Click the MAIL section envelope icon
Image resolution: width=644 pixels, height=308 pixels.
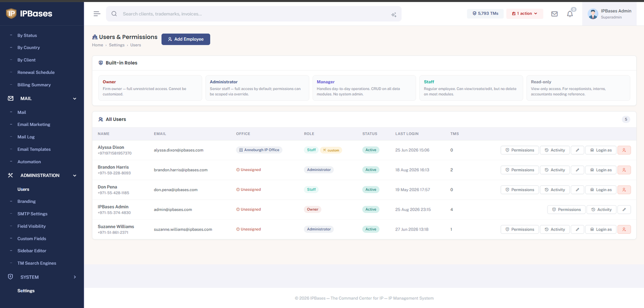tap(10, 98)
